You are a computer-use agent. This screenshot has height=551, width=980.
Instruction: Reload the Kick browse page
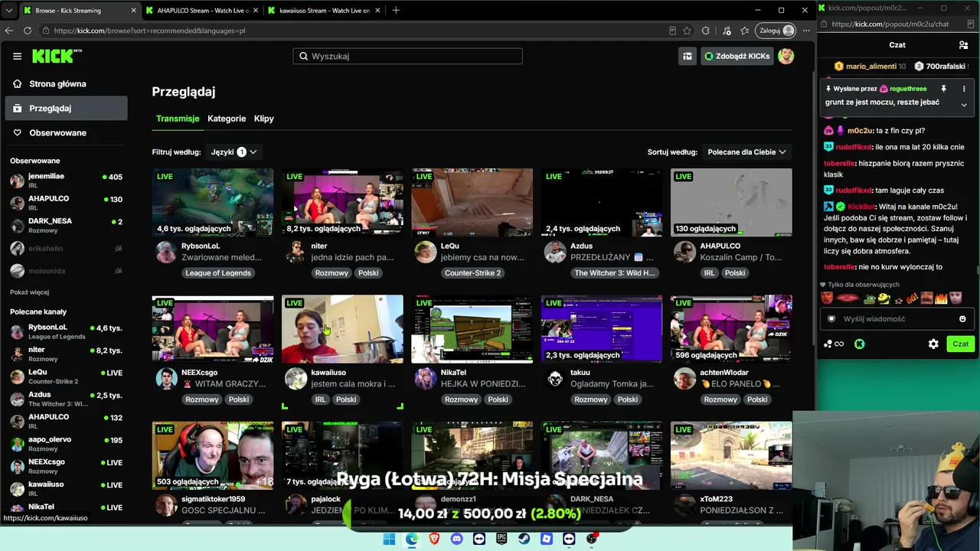point(28,31)
